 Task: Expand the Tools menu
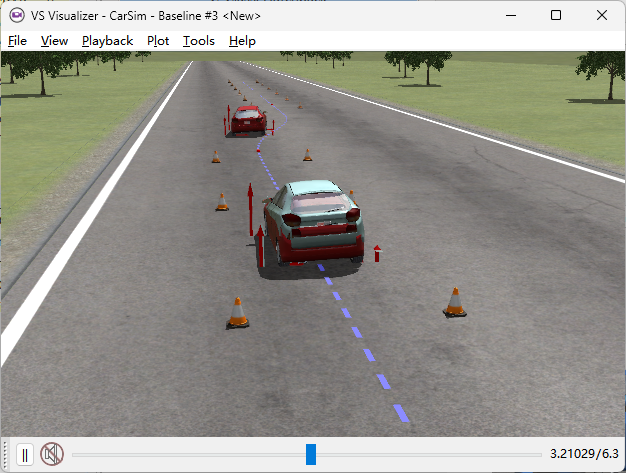(198, 41)
